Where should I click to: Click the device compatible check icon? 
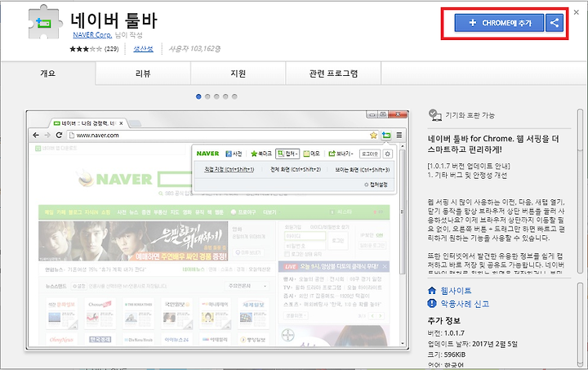[x=434, y=115]
